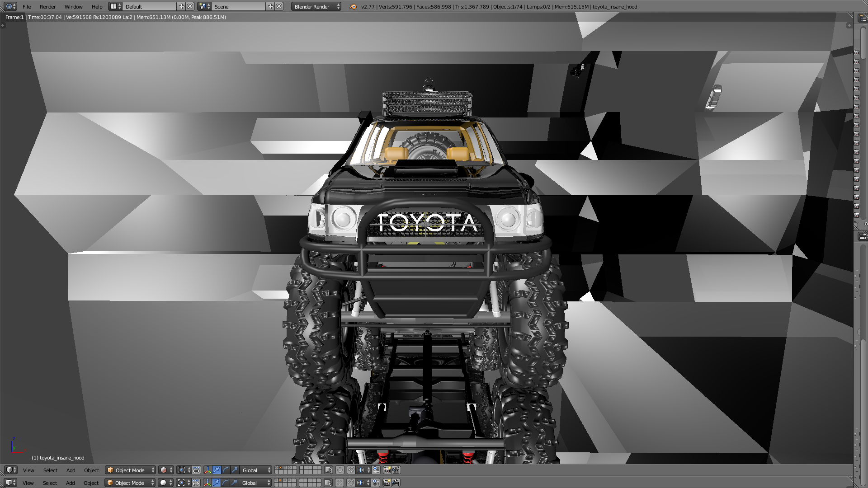Toggle 3D manipulator axes icon in upper header
Viewport: 868px width, 488px height.
click(x=208, y=470)
